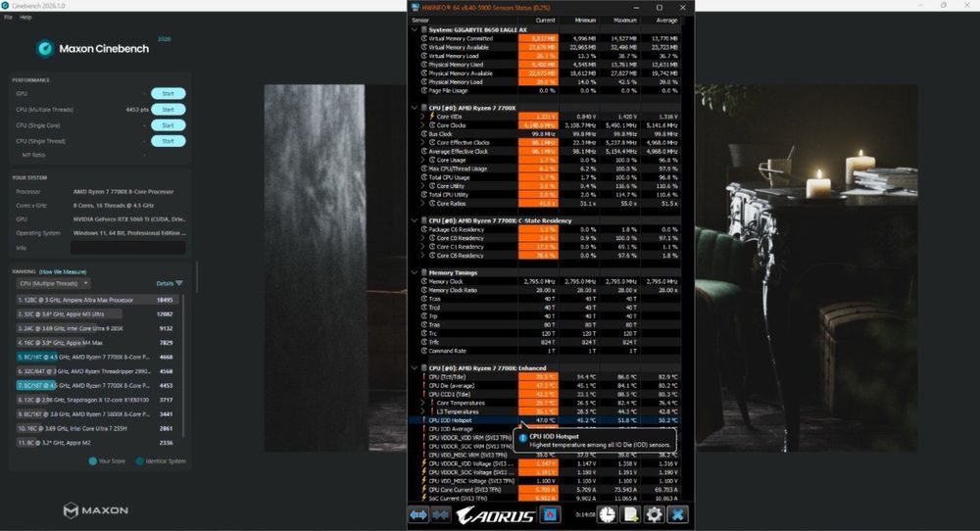This screenshot has width=980, height=531.
Task: Select ranking entry Apple M3 Ultra 12082
Action: [x=96, y=314]
